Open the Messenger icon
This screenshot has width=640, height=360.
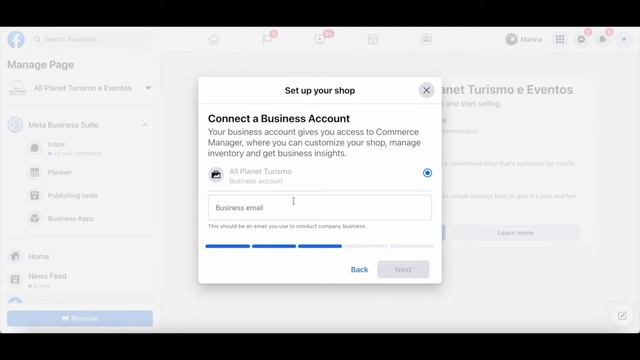pyautogui.click(x=581, y=40)
